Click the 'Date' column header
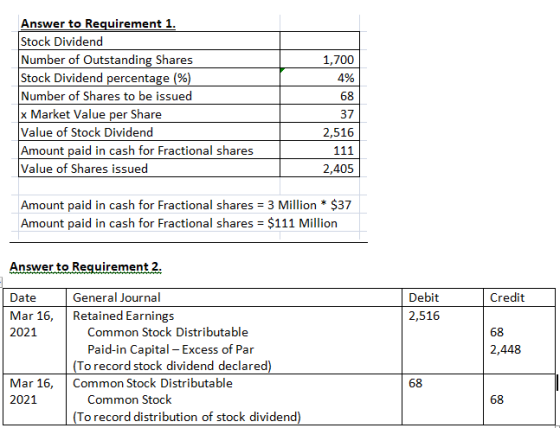Image resolution: width=560 pixels, height=428 pixels. tap(23, 298)
